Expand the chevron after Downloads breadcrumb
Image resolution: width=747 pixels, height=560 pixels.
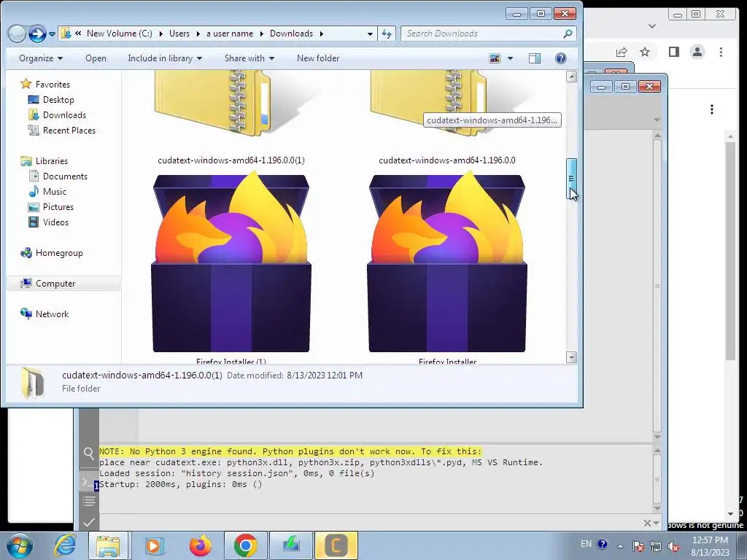(322, 34)
